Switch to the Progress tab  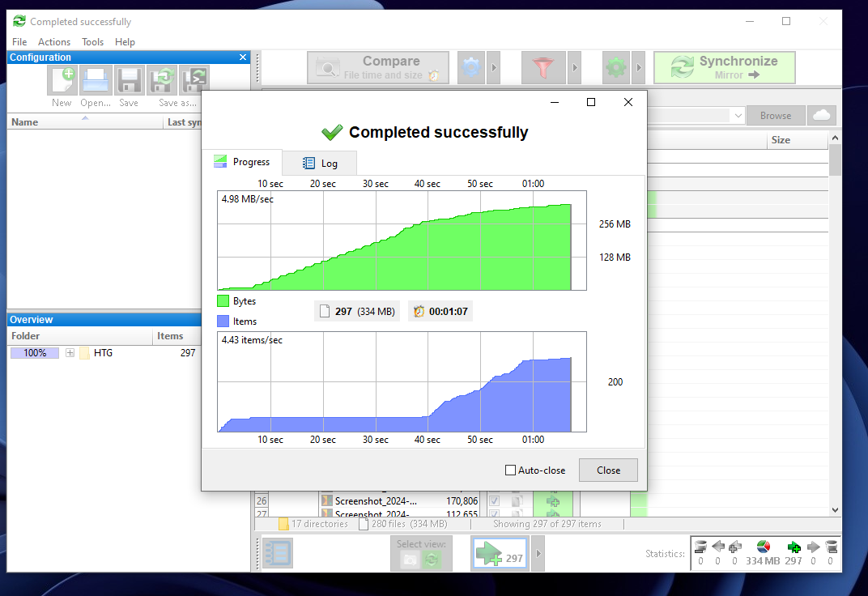pyautogui.click(x=242, y=162)
